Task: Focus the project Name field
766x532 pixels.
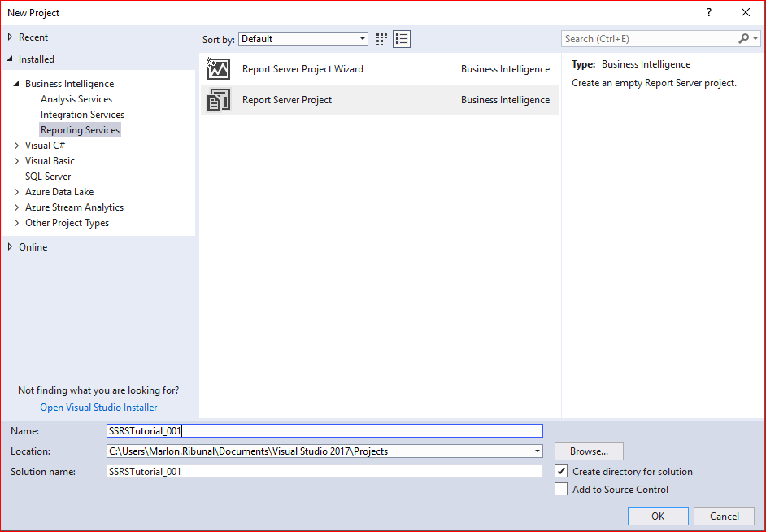Action: click(325, 431)
